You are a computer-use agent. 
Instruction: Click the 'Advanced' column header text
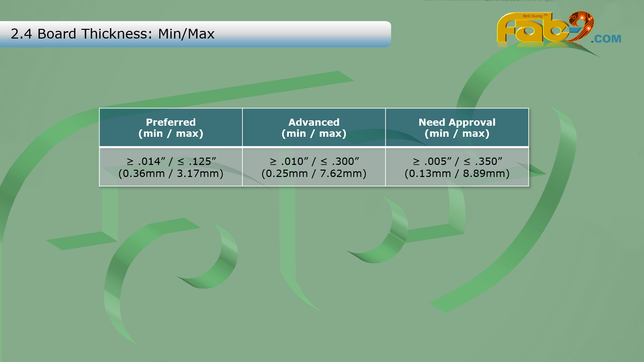tap(314, 122)
